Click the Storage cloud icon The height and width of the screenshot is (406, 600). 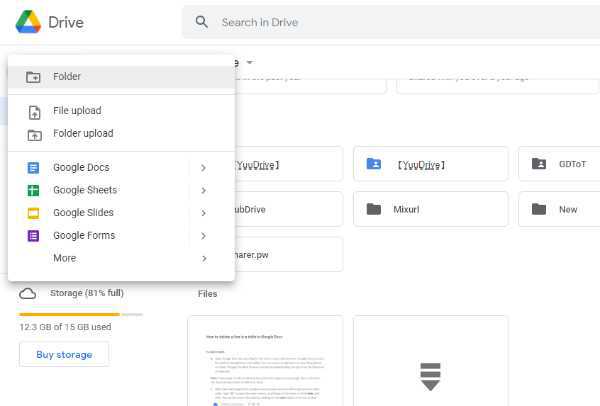click(x=28, y=294)
